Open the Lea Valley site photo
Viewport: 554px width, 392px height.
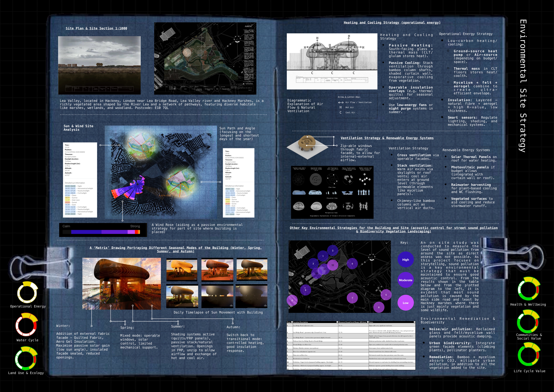[x=99, y=65]
